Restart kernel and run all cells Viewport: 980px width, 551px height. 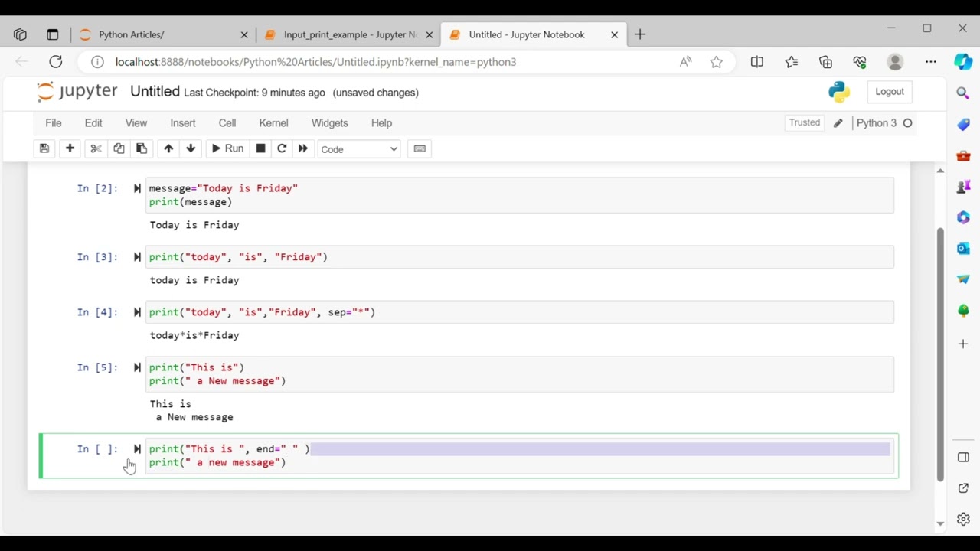[303, 149]
